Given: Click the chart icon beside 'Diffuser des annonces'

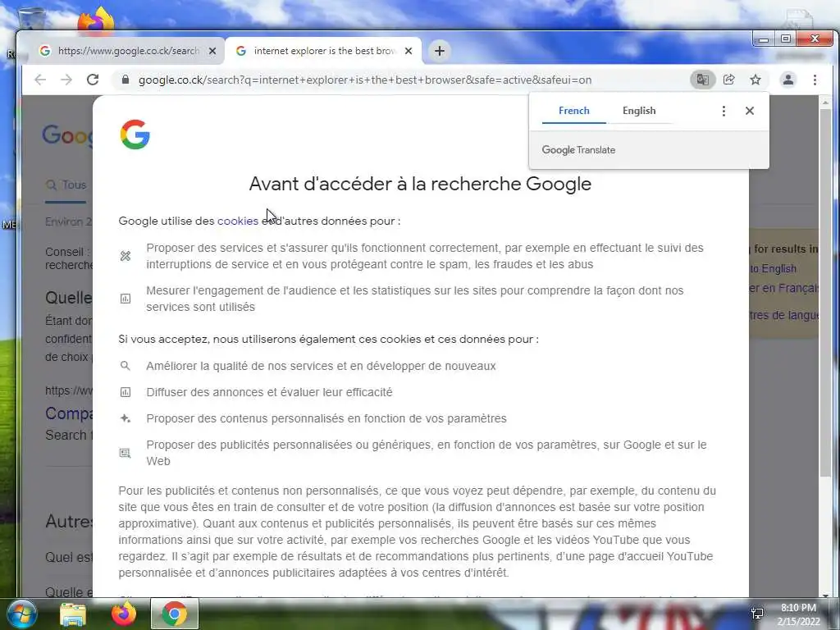Looking at the screenshot, I should click(x=126, y=392).
